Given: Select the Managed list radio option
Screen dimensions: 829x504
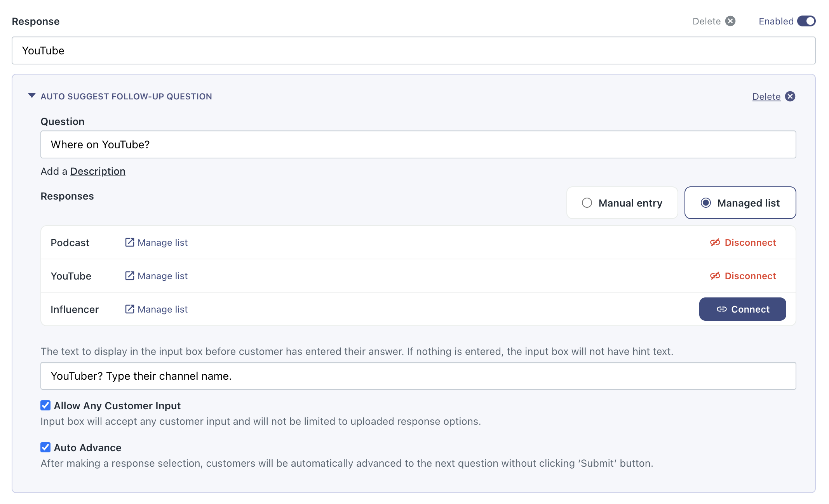Looking at the screenshot, I should 740,203.
